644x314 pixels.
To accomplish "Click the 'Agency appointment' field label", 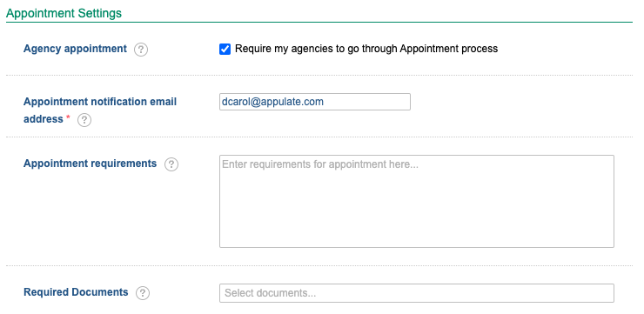I will pos(75,49).
